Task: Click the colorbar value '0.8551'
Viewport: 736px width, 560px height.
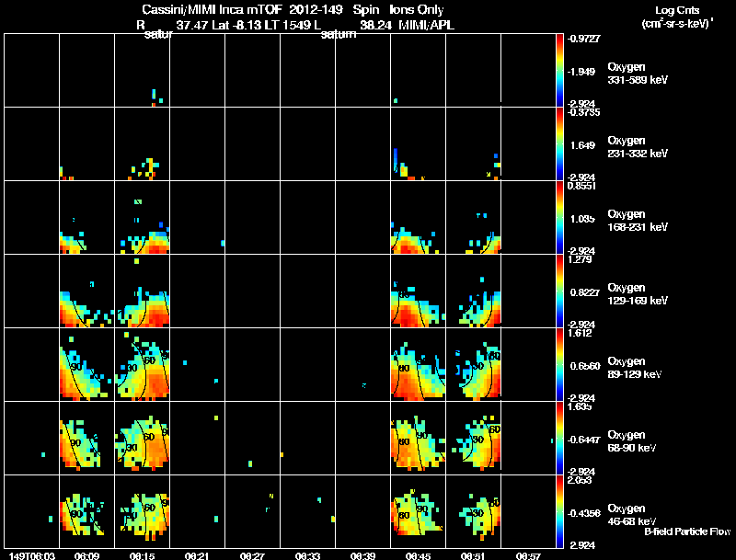Action: (581, 186)
